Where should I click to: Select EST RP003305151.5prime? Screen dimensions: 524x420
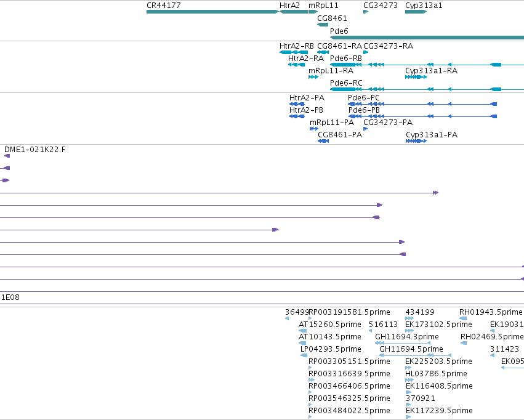(349, 361)
